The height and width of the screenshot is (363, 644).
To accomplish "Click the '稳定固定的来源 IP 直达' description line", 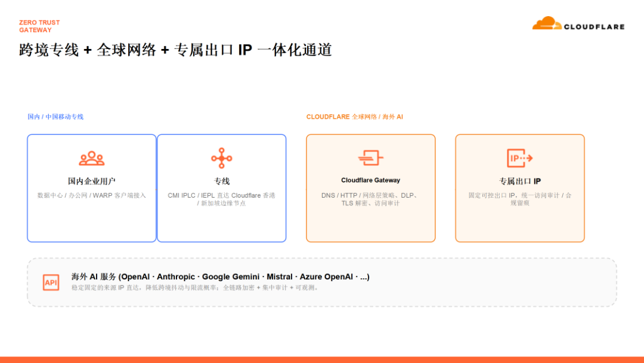I will (196, 288).
